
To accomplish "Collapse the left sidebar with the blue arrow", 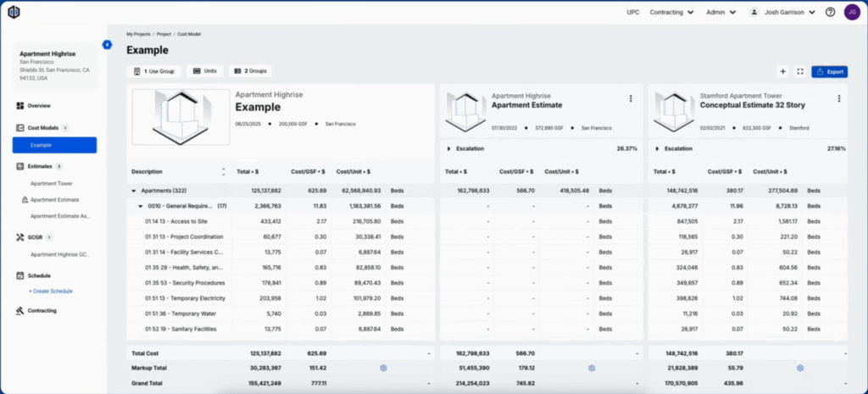I will [107, 44].
